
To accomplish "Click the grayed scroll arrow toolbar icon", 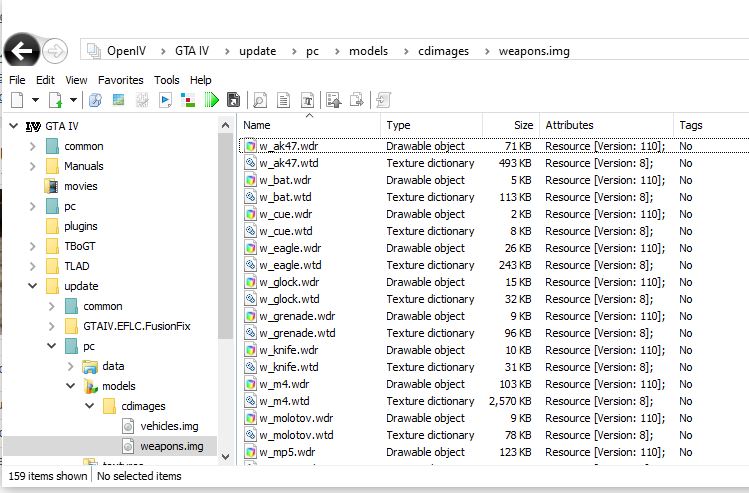I will click(383, 100).
